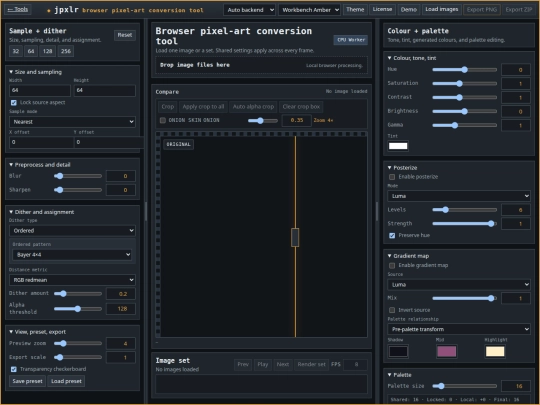Click Load images in the header
Image resolution: width=540 pixels, height=405 pixels.
click(442, 10)
